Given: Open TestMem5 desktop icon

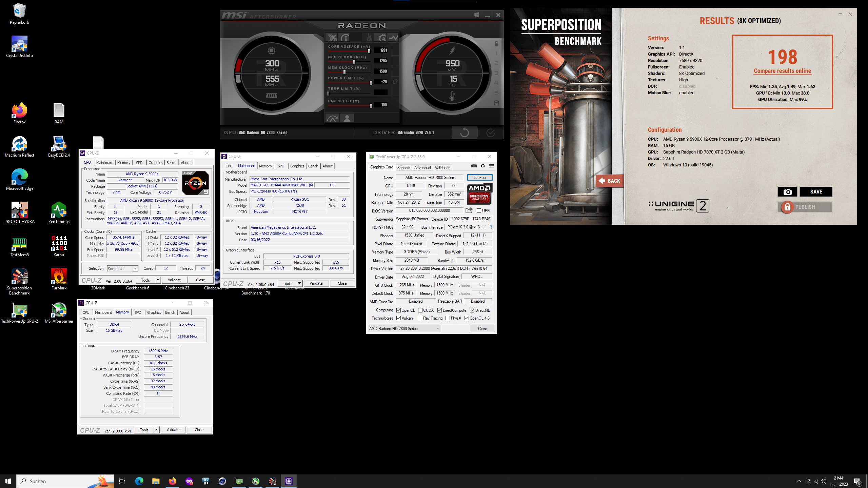Looking at the screenshot, I should coord(19,246).
